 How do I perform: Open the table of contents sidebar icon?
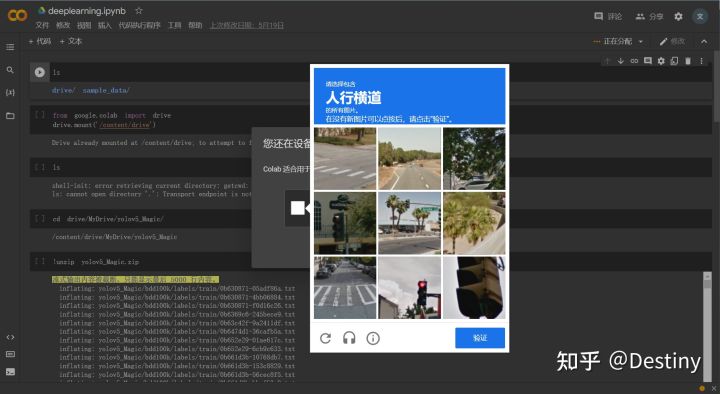click(x=10, y=47)
